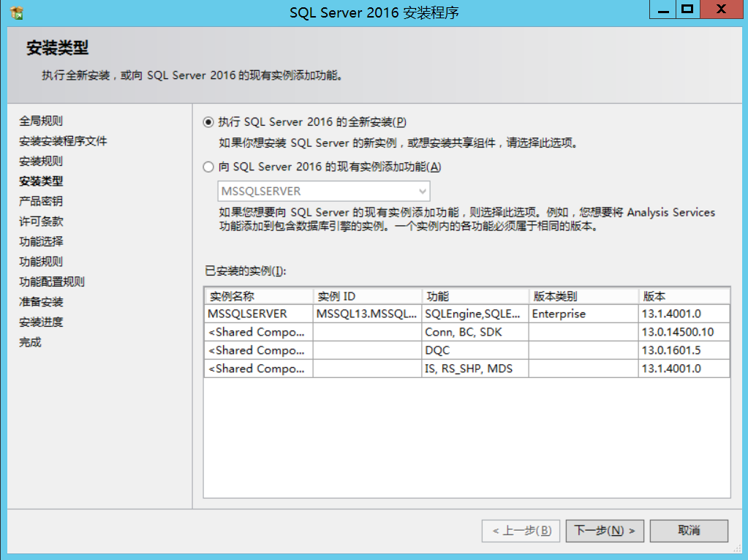Click the 取消 button
This screenshot has height=560, width=748.
click(x=689, y=531)
